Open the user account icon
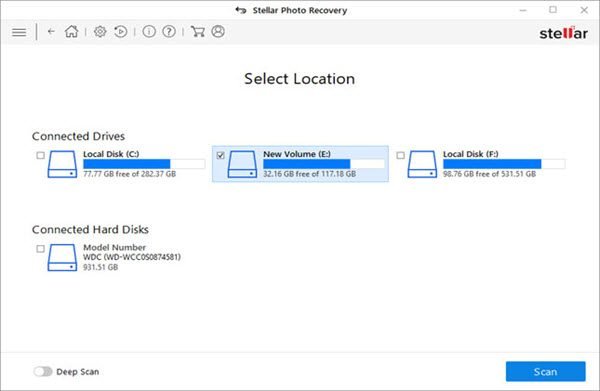The image size is (600, 391). pos(218,31)
